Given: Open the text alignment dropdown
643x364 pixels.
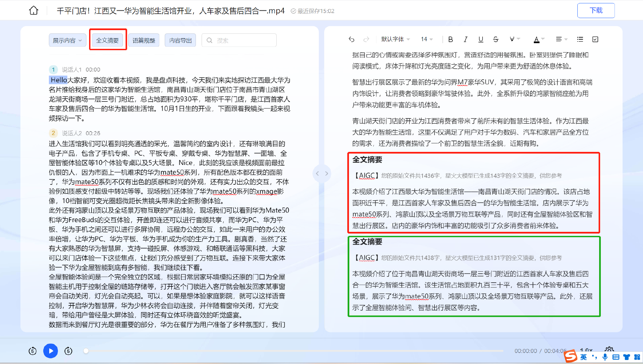Looking at the screenshot, I should [562, 39].
